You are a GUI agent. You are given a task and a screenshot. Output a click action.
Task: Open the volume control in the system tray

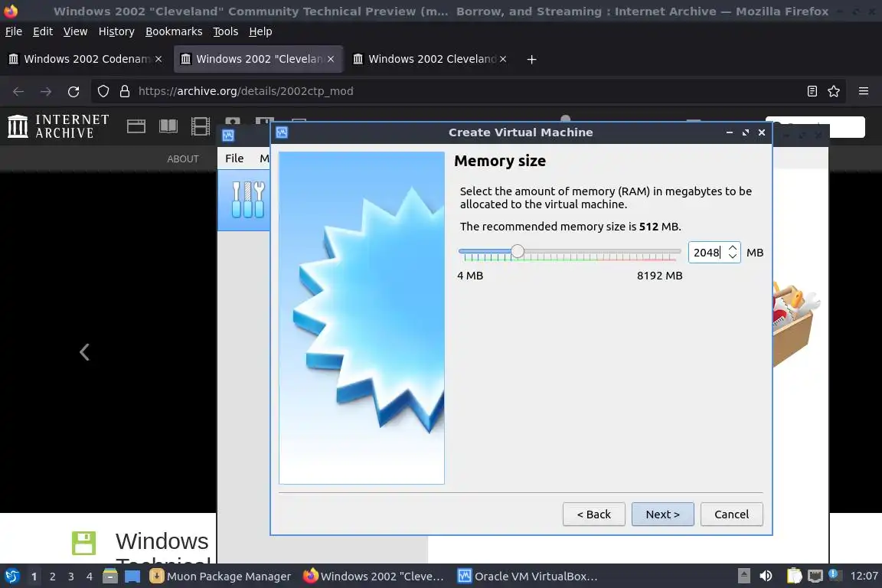766,576
